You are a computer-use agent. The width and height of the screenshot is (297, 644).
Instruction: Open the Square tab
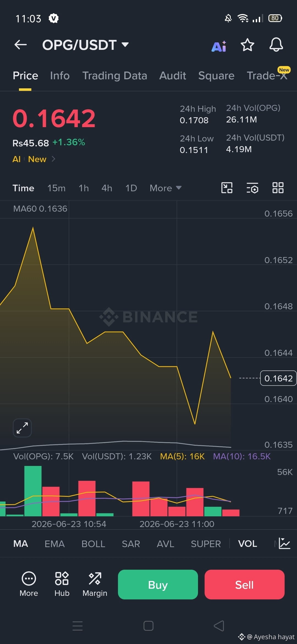[x=216, y=76]
